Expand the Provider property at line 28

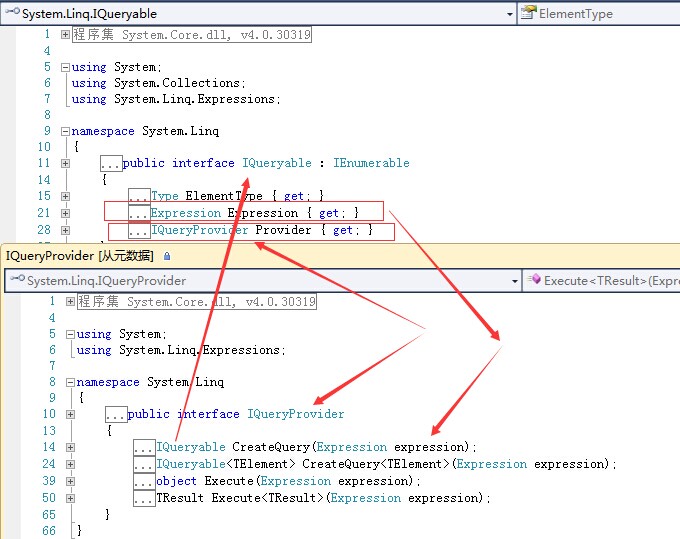coord(65,230)
